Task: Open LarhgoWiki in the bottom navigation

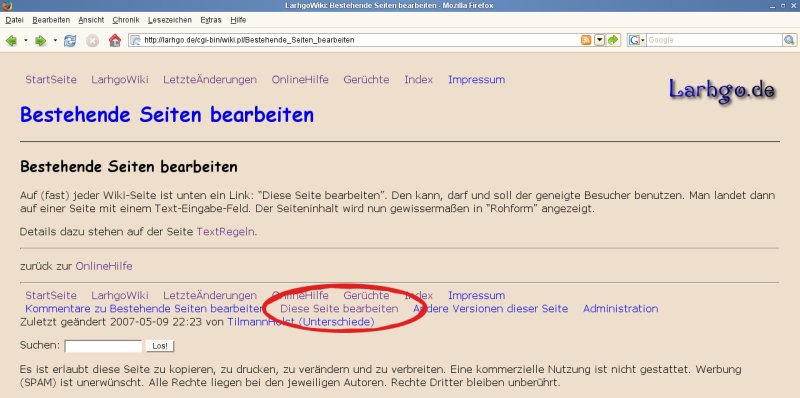Action: [x=120, y=295]
